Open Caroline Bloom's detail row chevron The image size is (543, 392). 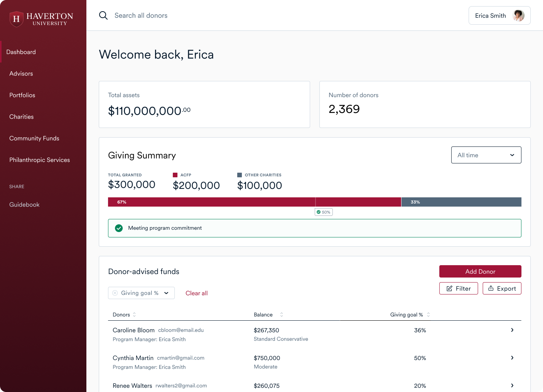pyautogui.click(x=512, y=330)
